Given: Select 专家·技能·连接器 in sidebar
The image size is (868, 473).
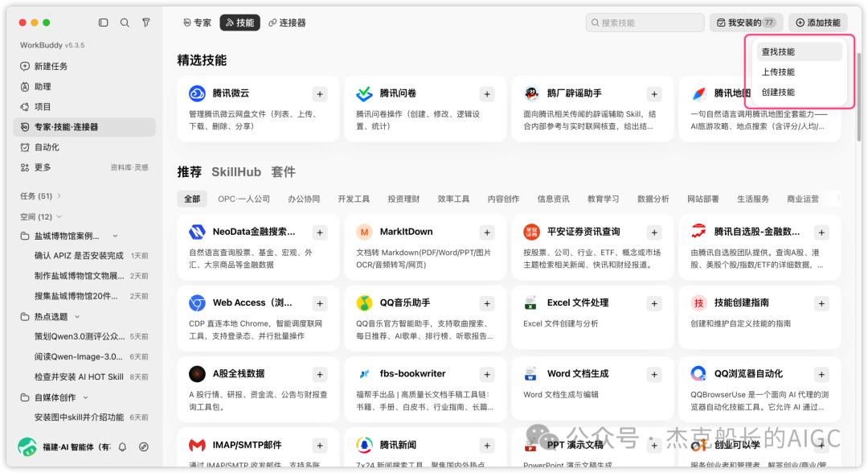Looking at the screenshot, I should [84, 127].
